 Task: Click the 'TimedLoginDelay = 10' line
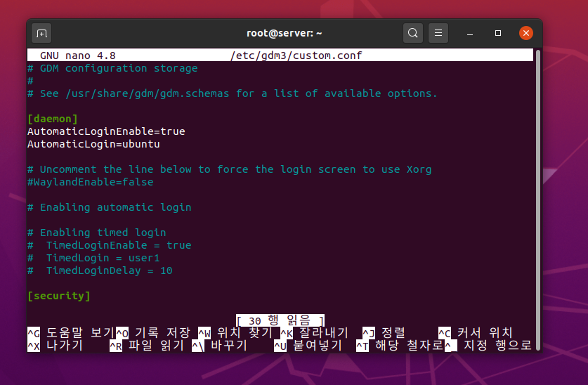tap(100, 270)
